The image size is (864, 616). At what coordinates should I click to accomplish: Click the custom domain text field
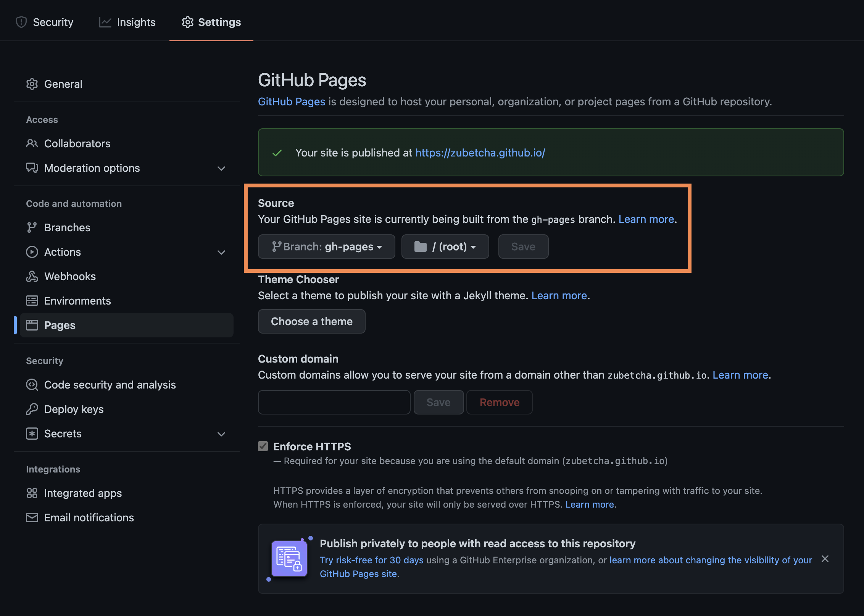(x=334, y=402)
